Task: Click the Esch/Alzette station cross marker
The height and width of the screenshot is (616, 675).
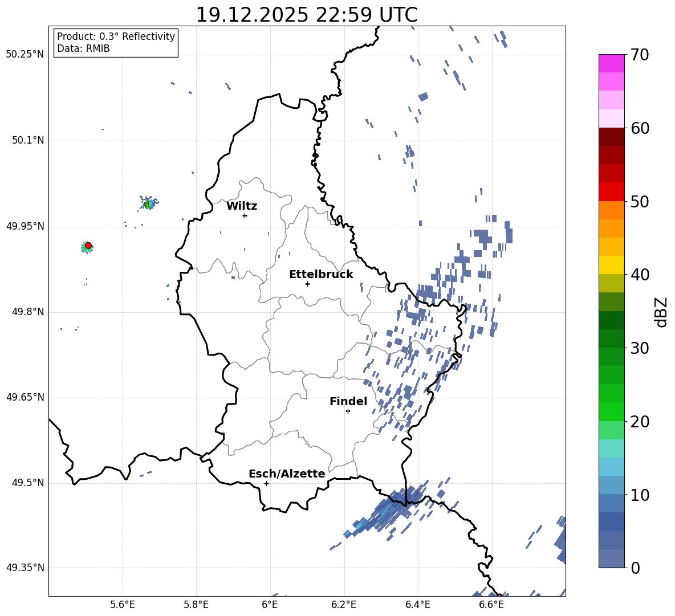Action: pos(266,483)
